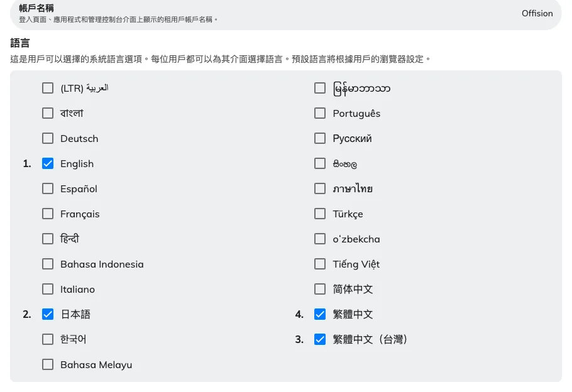Click the 繁體中文（台灣）label text
Screen dimensions: 572x392
click(x=370, y=339)
